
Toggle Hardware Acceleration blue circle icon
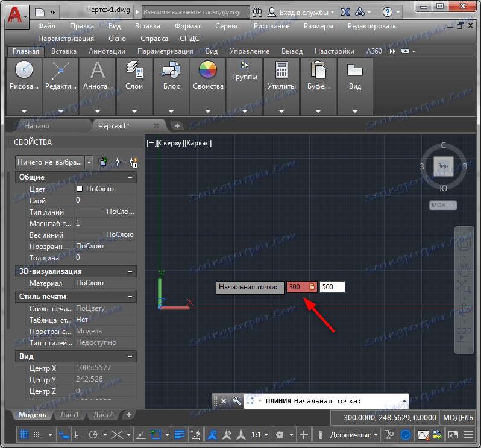pos(406,435)
